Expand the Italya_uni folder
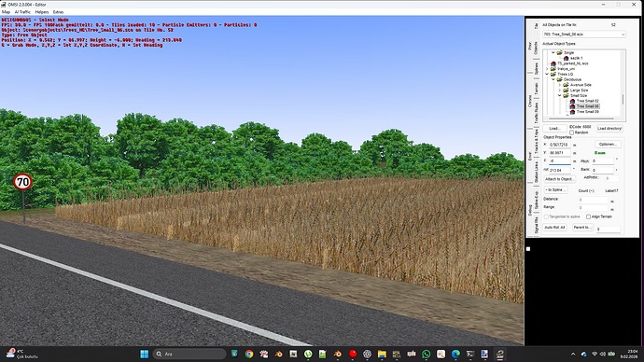The width and height of the screenshot is (644, 362). pyautogui.click(x=547, y=69)
